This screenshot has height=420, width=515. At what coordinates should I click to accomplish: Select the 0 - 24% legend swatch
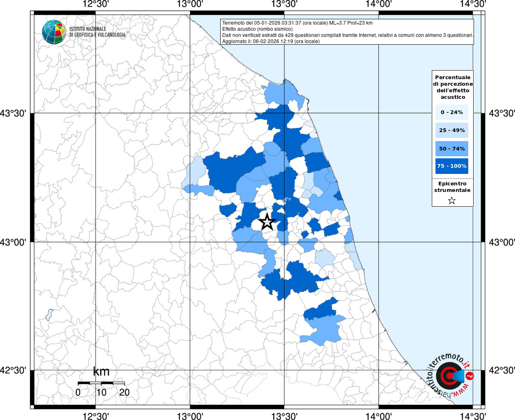pyautogui.click(x=452, y=112)
